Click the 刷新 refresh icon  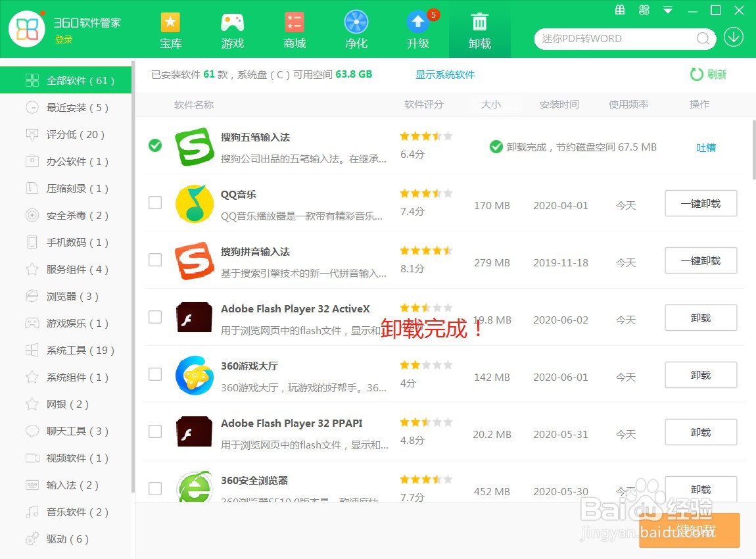pyautogui.click(x=696, y=74)
